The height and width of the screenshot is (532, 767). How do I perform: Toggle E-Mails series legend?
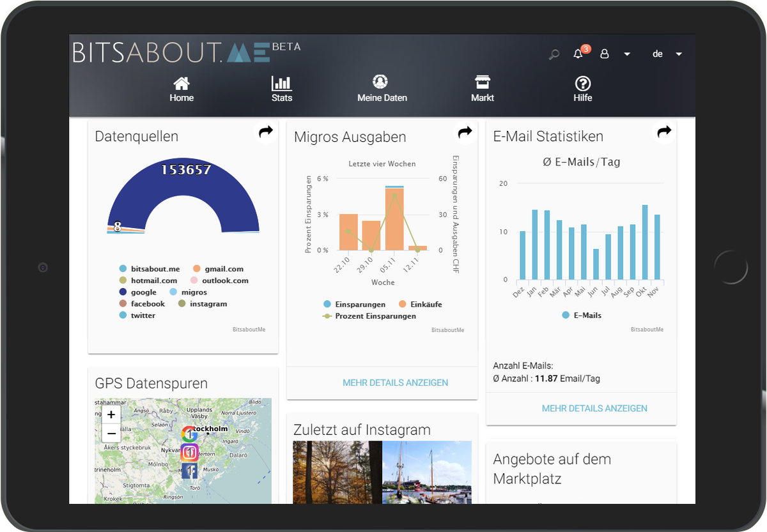tap(582, 315)
